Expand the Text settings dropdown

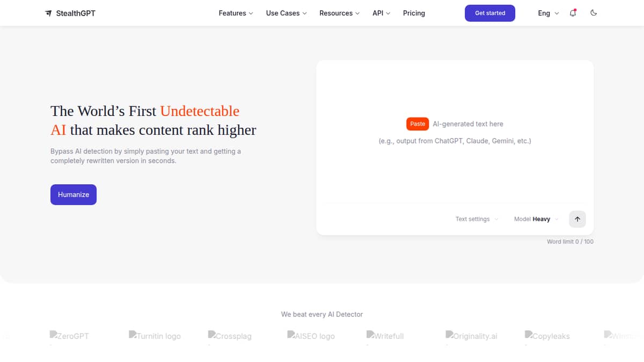pos(477,219)
